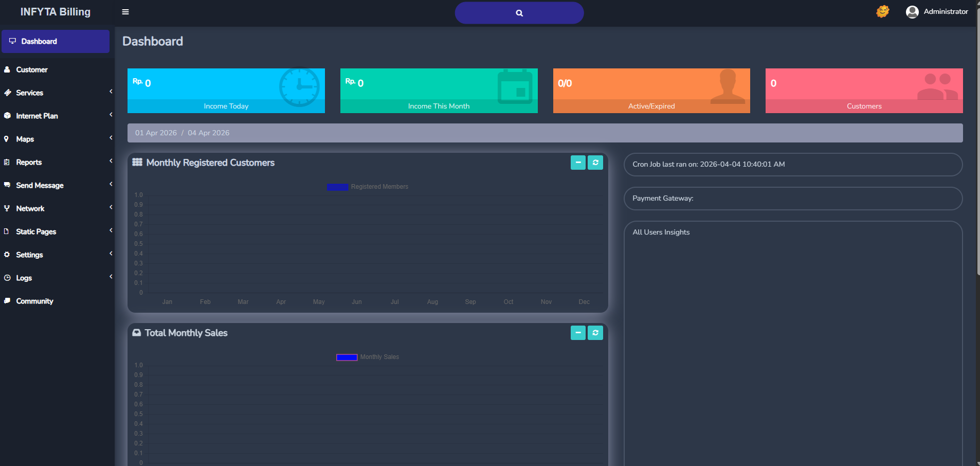Select Dashboard in the sidebar

tap(39, 41)
